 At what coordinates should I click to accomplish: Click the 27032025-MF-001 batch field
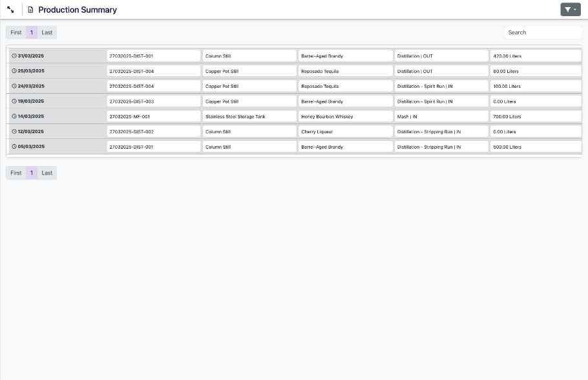click(153, 117)
